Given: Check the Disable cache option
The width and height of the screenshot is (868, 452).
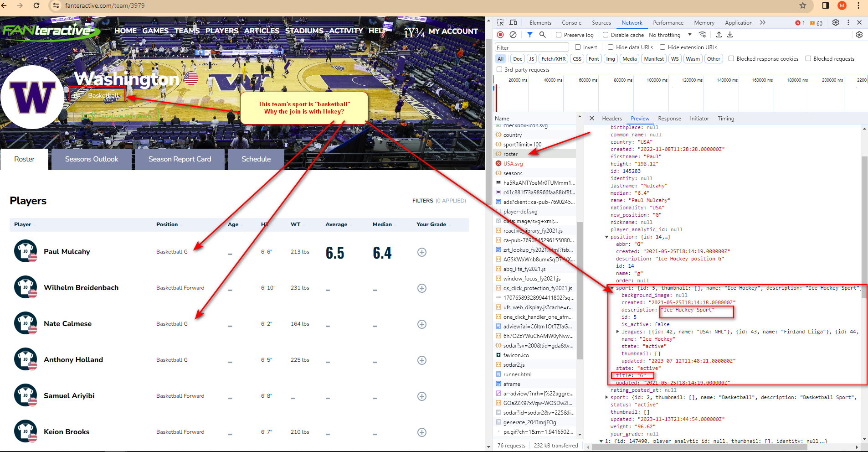Looking at the screenshot, I should tap(606, 35).
